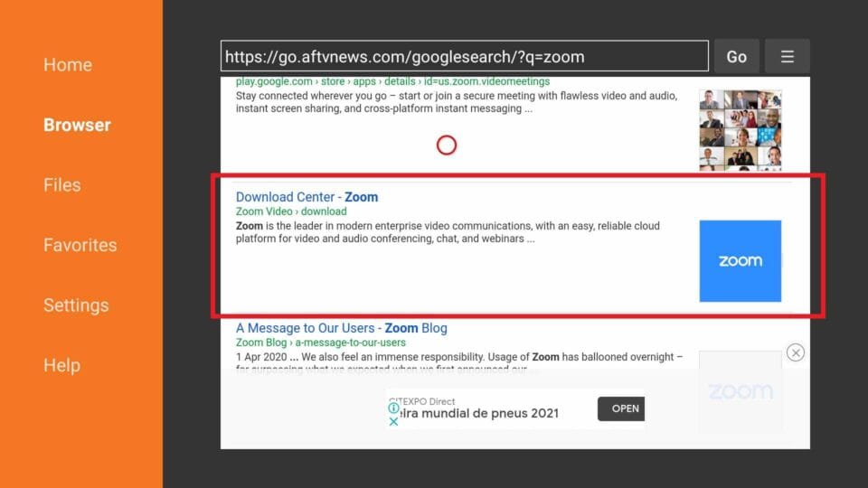Open the Files section
The width and height of the screenshot is (868, 488).
pos(62,184)
